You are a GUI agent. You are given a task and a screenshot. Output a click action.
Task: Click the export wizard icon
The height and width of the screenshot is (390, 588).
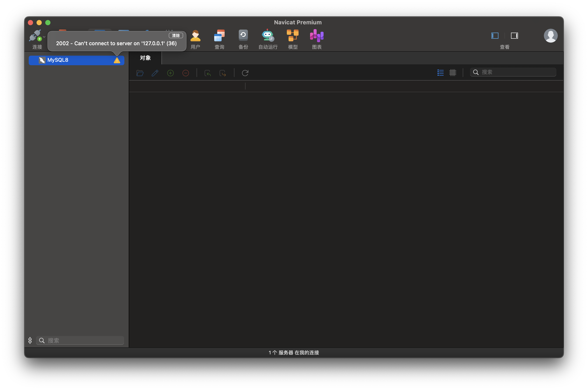pos(223,73)
